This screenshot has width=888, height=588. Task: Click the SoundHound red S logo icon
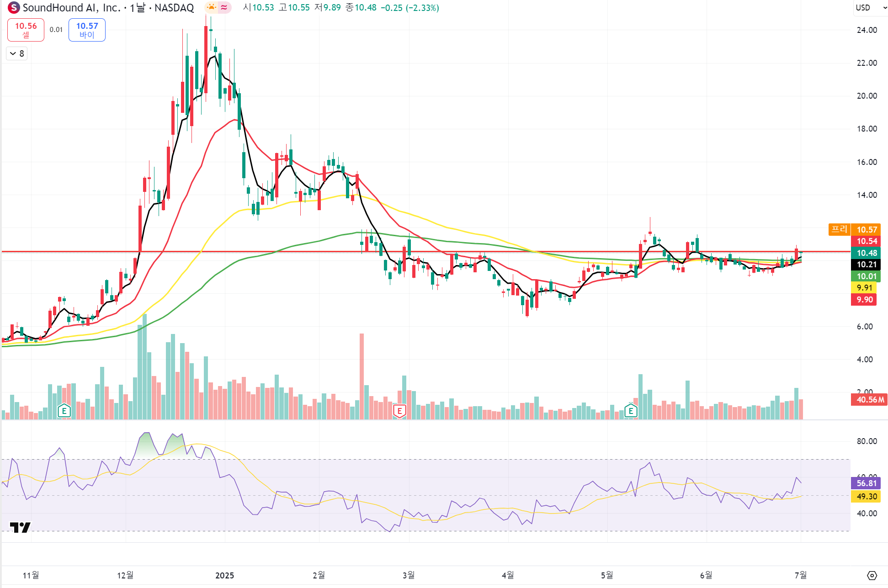(14, 7)
